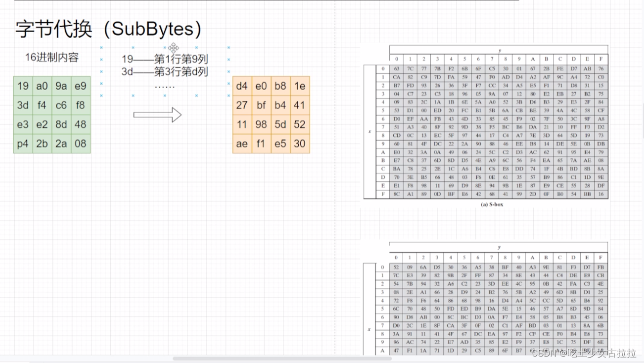The height and width of the screenshot is (363, 644).
Task: Click orange cell ae
Action: 242,143
